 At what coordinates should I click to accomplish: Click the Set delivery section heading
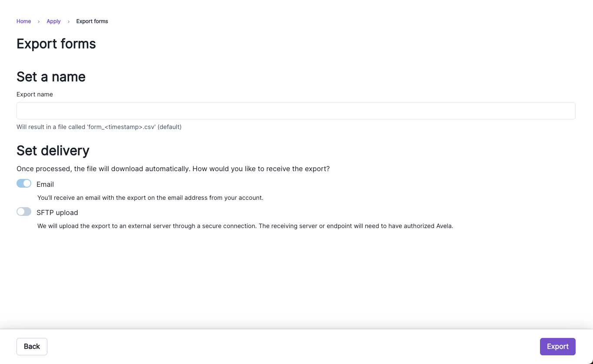coord(53,150)
